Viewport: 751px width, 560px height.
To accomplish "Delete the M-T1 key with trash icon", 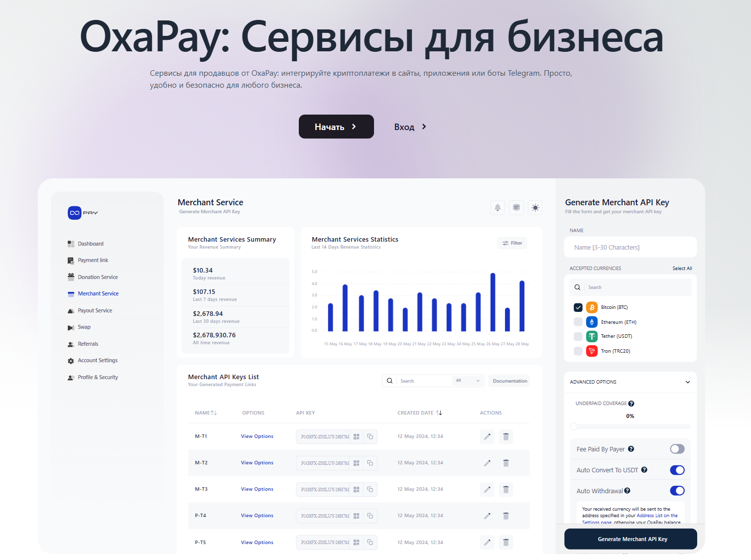I will coord(506,436).
